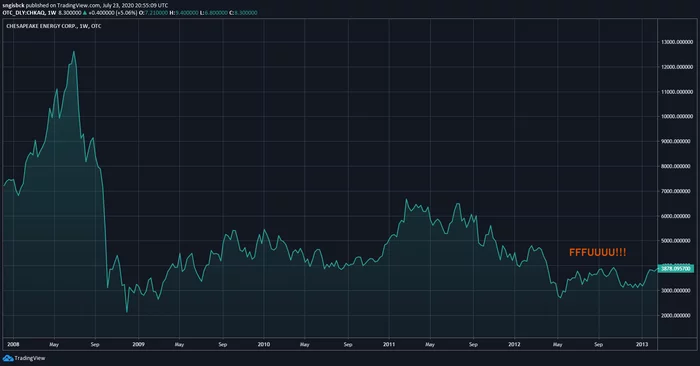Viewport: 700px width, 366px height.
Task: Click the 2012 time axis label
Action: pos(514,345)
